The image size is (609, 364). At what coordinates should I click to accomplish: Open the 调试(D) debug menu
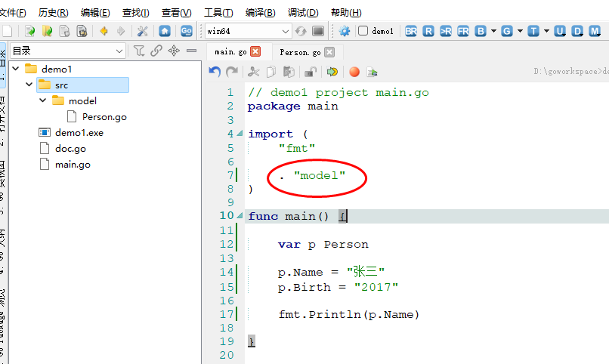coord(302,13)
